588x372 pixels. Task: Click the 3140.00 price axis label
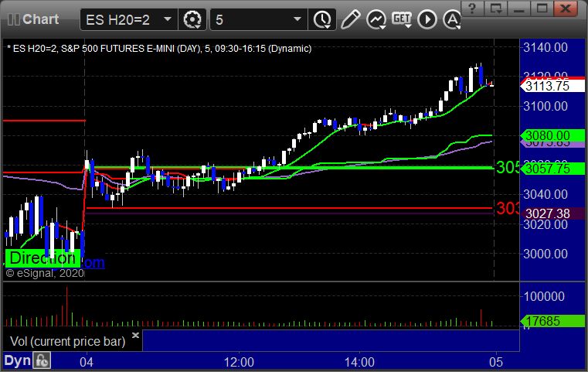pos(546,48)
